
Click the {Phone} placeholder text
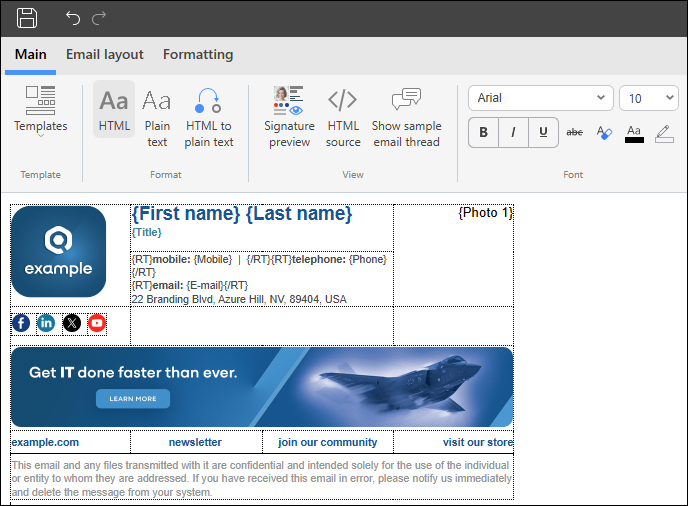tap(368, 259)
